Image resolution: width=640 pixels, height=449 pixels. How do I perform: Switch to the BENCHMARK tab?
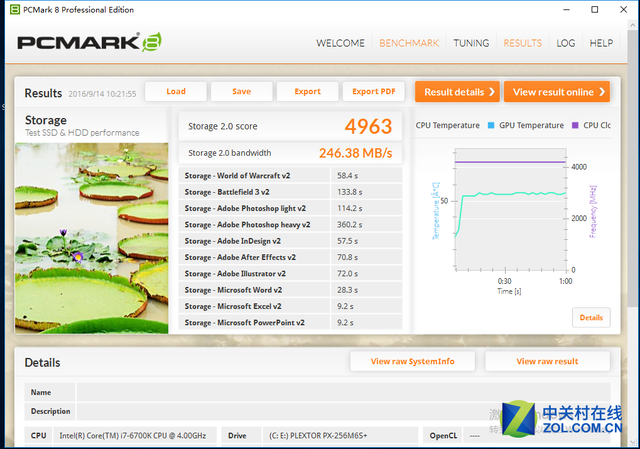coord(409,43)
